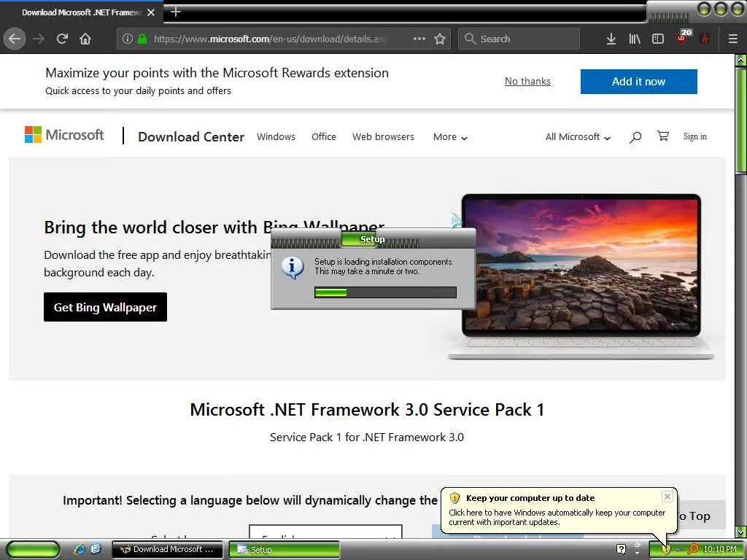Open the language selection combo box
The width and height of the screenshot is (747, 560).
(x=325, y=532)
